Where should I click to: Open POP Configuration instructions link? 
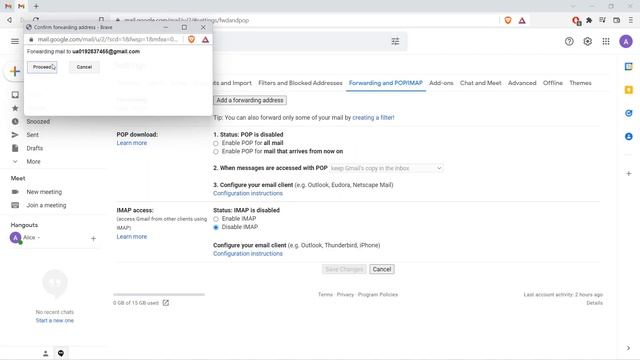(x=248, y=193)
